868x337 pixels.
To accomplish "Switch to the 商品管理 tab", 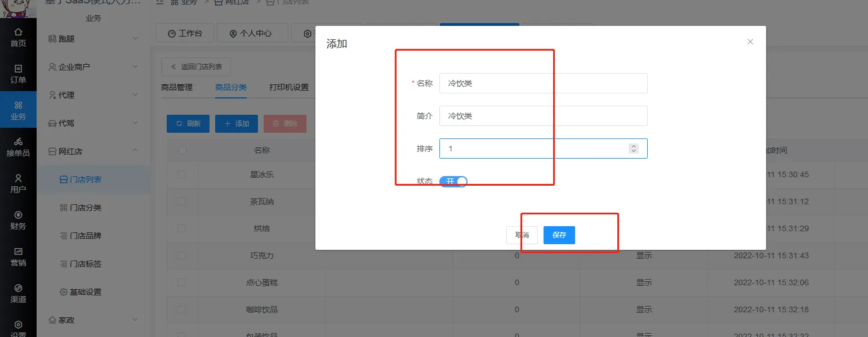I will 177,88.
